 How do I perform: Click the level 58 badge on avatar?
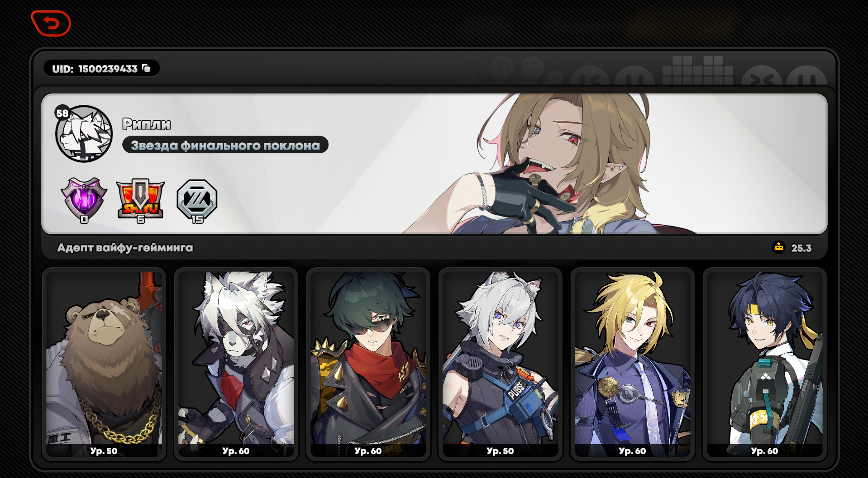tap(62, 113)
